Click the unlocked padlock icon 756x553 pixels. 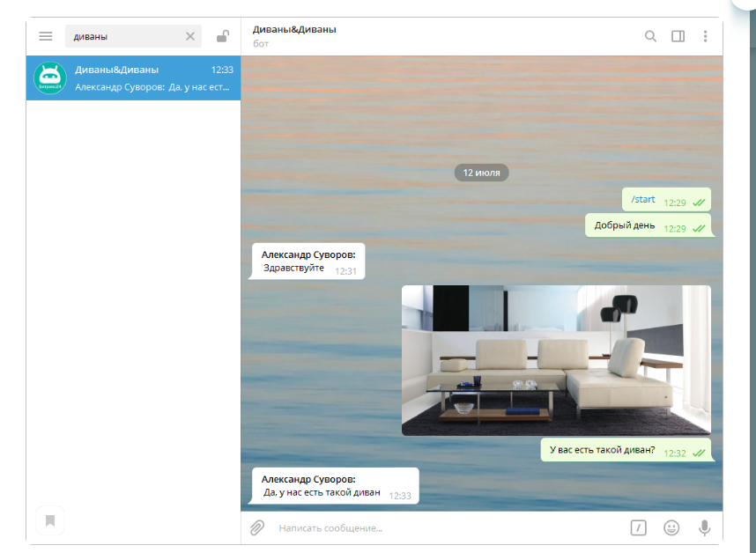pyautogui.click(x=223, y=36)
